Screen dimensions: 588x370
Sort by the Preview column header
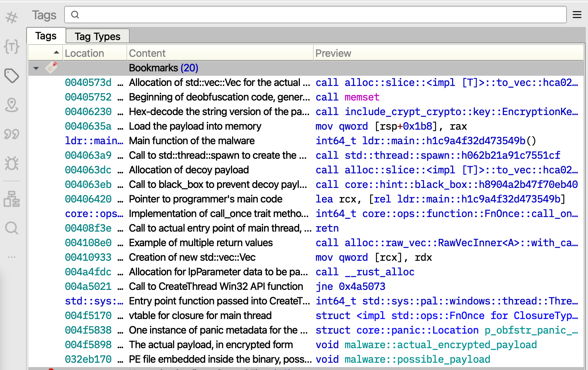tap(448, 53)
